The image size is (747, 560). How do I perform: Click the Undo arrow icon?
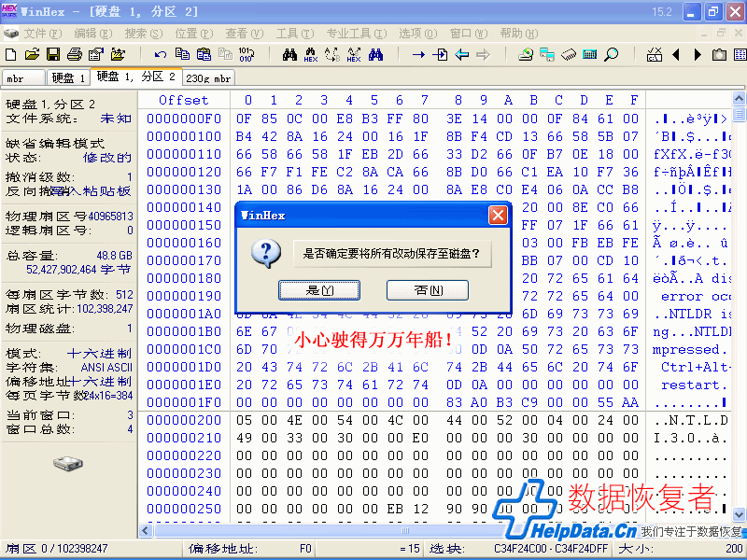161,54
